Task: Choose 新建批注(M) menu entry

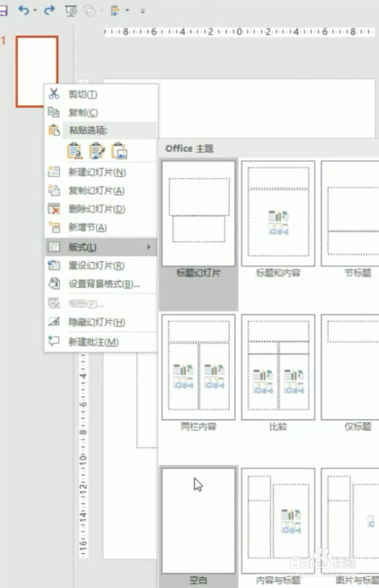Action: click(x=101, y=342)
